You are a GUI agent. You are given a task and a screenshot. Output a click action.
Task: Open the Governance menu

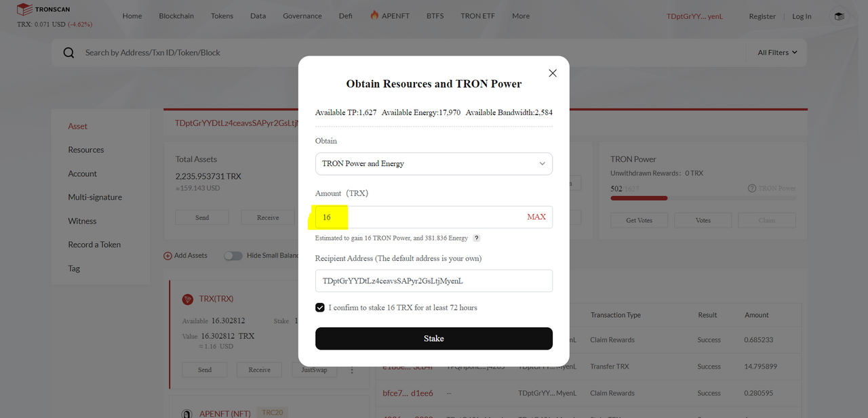(x=302, y=16)
